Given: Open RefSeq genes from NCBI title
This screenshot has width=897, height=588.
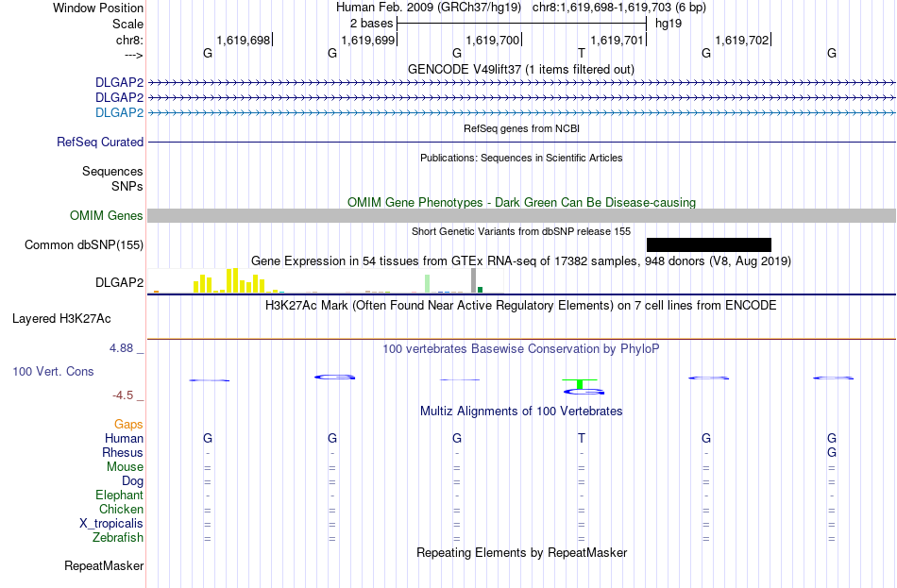Looking at the screenshot, I should pyautogui.click(x=521, y=128).
